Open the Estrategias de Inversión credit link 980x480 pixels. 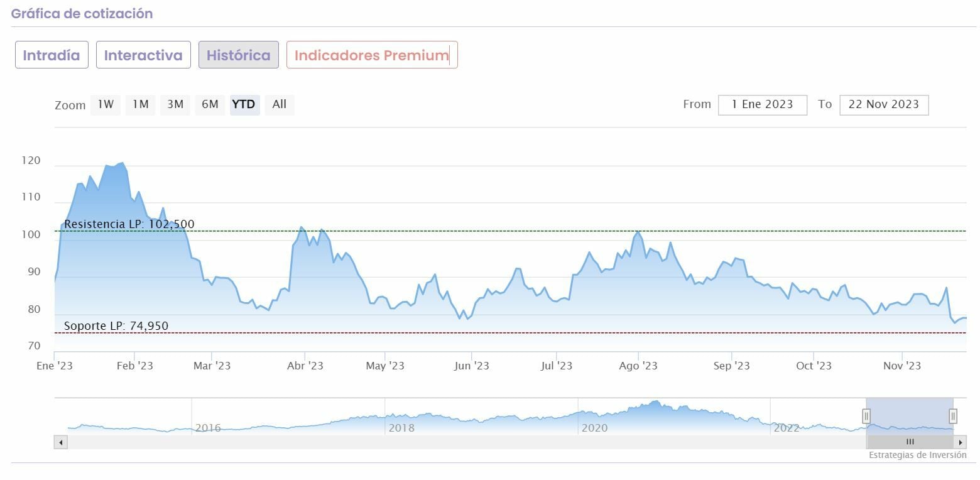point(917,455)
